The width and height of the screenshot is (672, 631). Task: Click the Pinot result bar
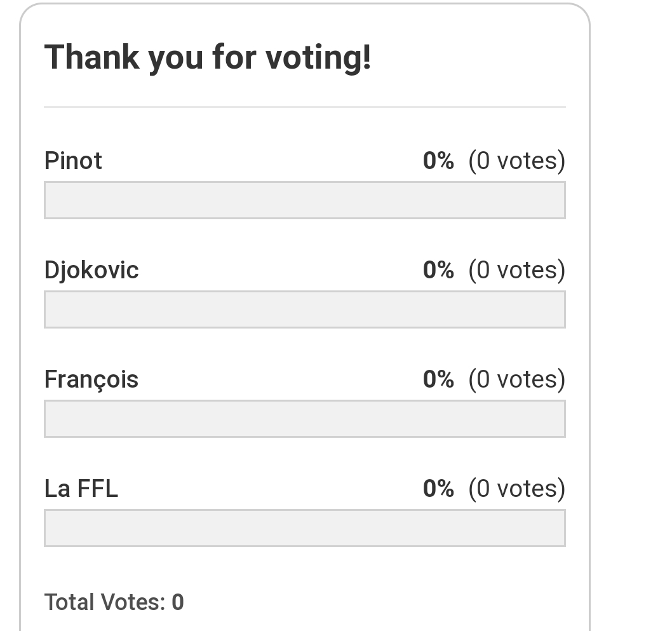tap(305, 200)
